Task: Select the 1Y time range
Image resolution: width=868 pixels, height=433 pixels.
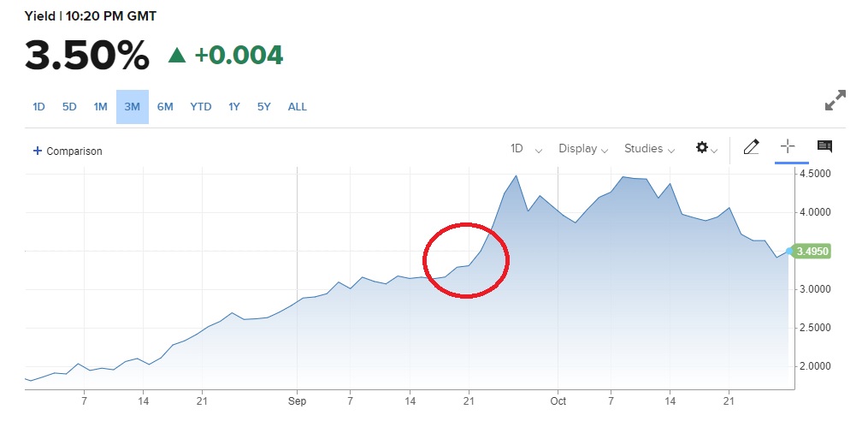Action: pyautogui.click(x=234, y=107)
